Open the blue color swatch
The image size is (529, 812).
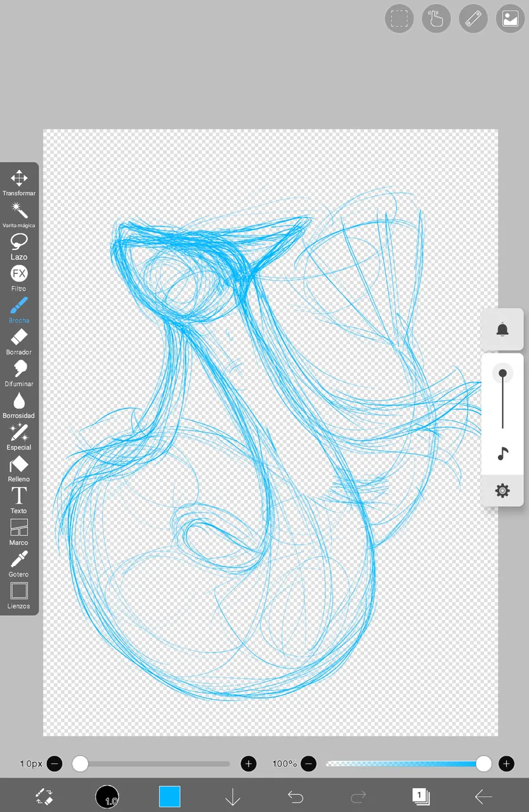pyautogui.click(x=169, y=796)
